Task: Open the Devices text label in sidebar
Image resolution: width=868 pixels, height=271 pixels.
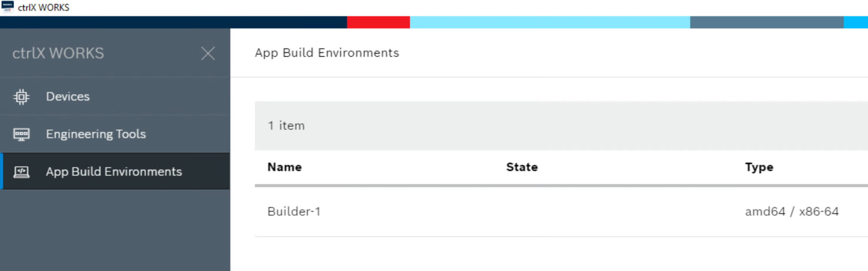Action: click(x=68, y=97)
